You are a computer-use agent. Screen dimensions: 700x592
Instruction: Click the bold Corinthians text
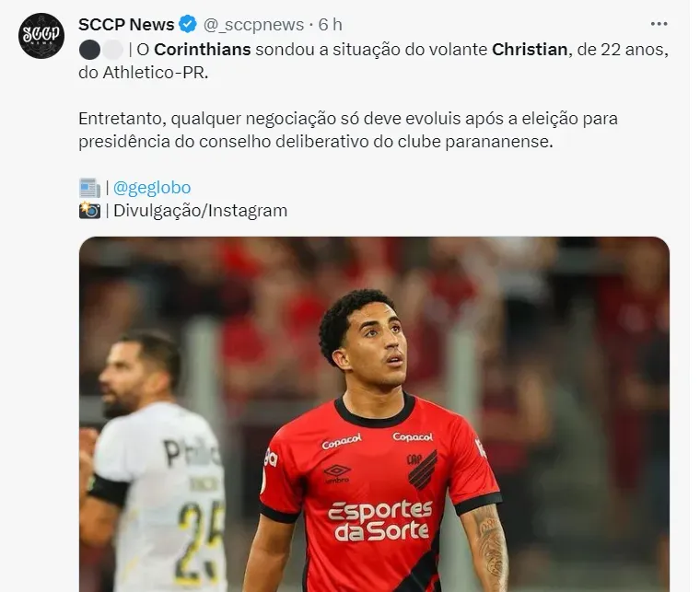[203, 50]
